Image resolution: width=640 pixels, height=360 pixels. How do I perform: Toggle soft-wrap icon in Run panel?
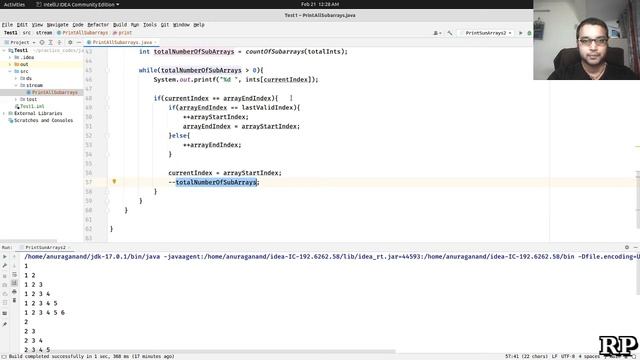pos(14,274)
